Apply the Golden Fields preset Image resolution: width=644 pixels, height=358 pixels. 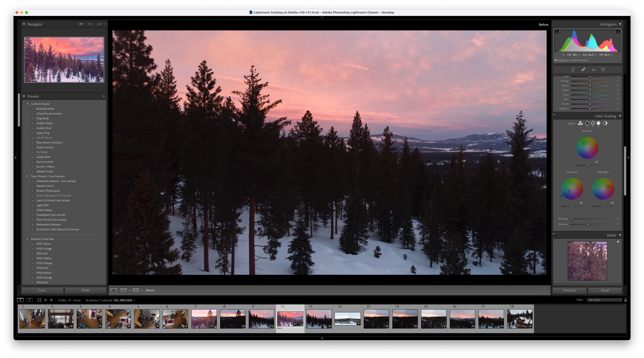coord(44,123)
